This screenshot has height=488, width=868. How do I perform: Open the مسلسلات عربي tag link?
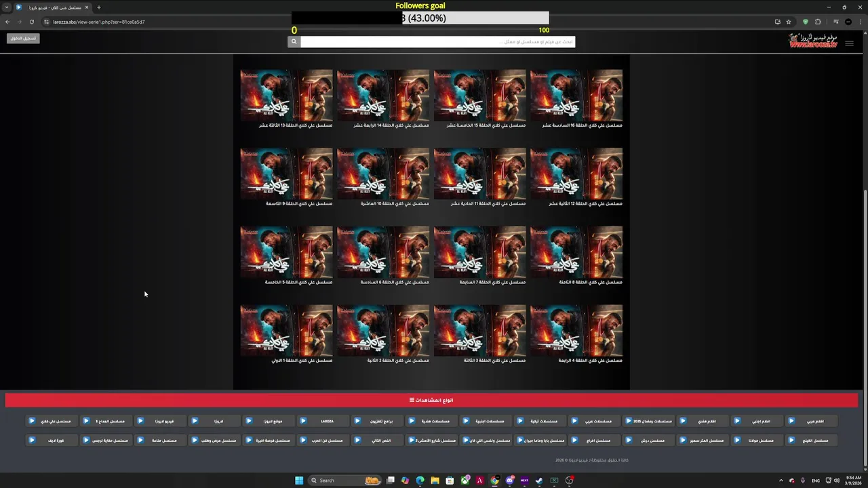pyautogui.click(x=594, y=421)
